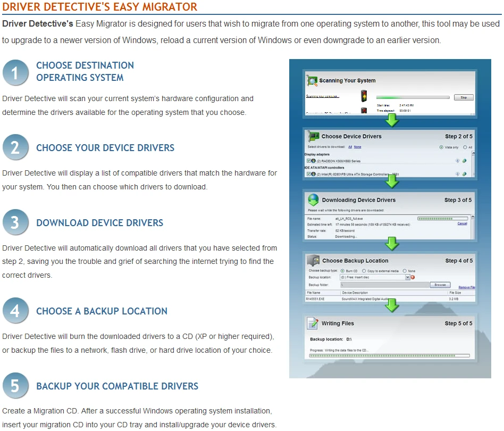This screenshot has height=431, width=504.
Task: Click 'Choose Destination Operating System' heading
Action: pos(85,71)
